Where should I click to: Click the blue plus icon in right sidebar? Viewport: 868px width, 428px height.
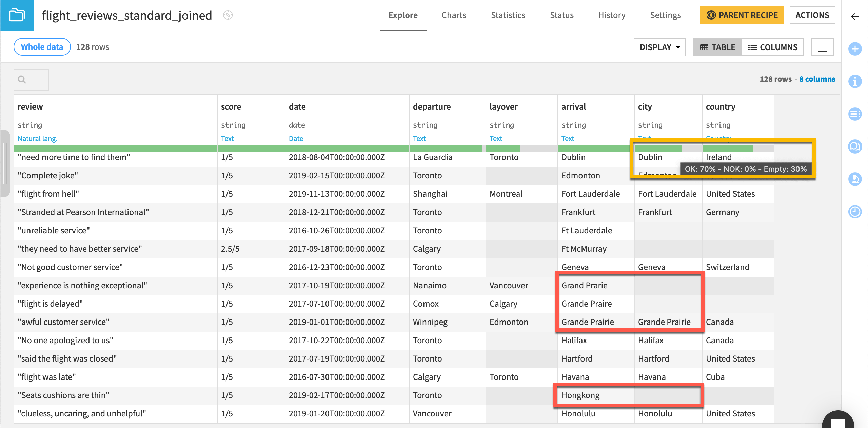click(x=855, y=49)
